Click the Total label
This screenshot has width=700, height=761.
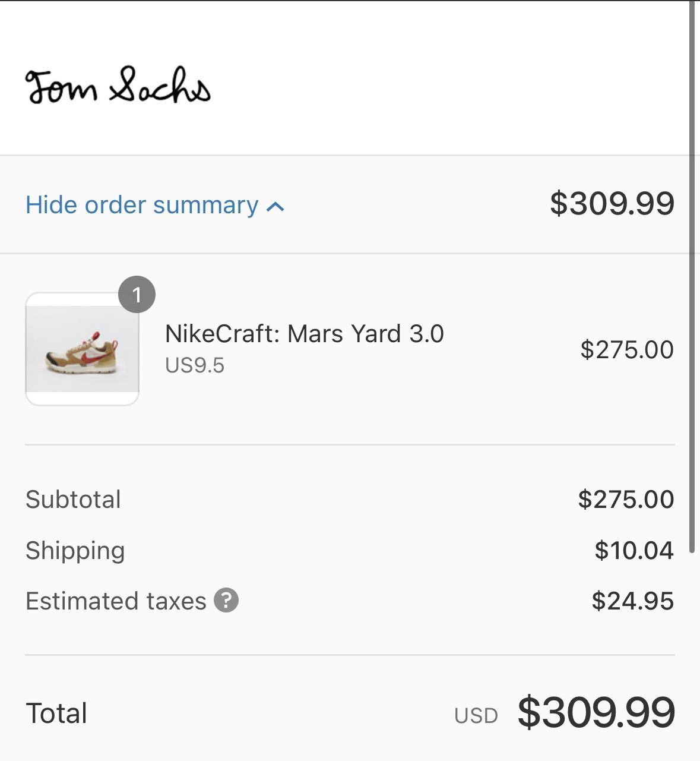click(x=56, y=713)
